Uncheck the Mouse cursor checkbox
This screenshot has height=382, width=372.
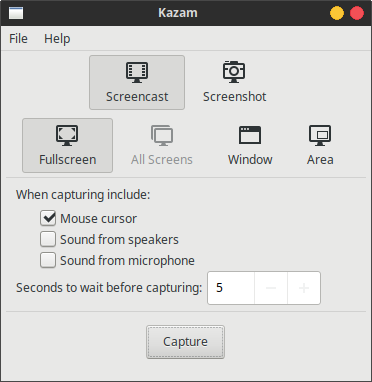tap(48, 218)
